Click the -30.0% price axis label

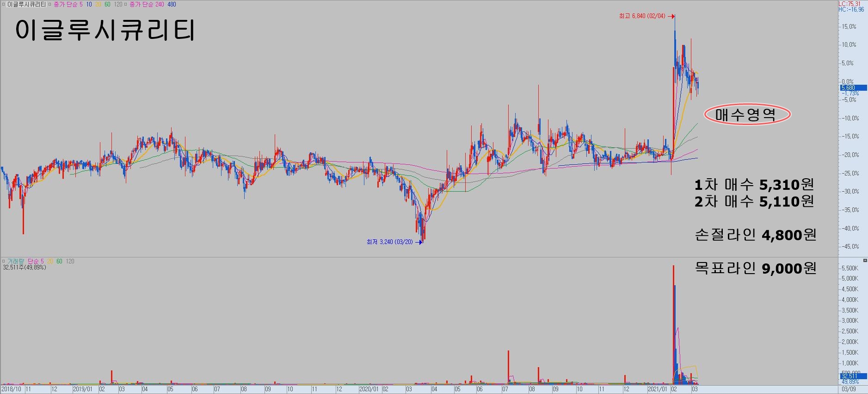pos(850,191)
